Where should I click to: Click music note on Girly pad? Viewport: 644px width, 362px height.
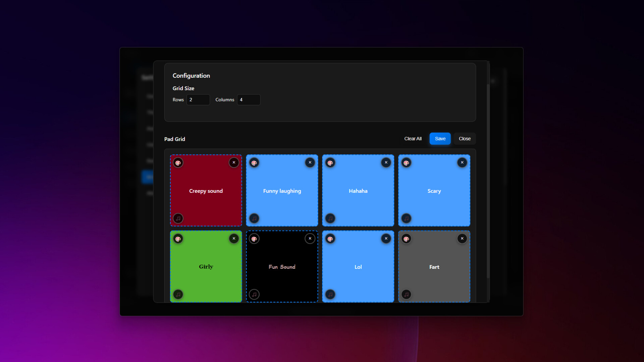click(x=178, y=295)
